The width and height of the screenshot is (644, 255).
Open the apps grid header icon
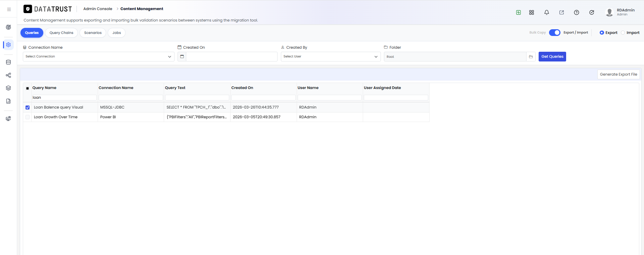point(532,12)
